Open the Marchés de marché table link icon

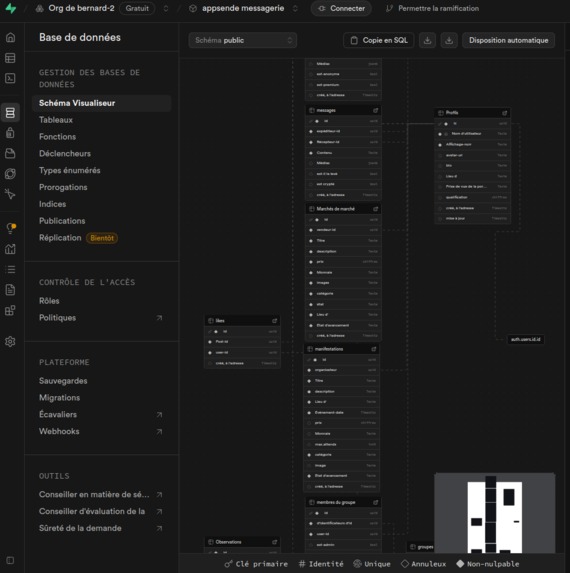click(x=375, y=209)
